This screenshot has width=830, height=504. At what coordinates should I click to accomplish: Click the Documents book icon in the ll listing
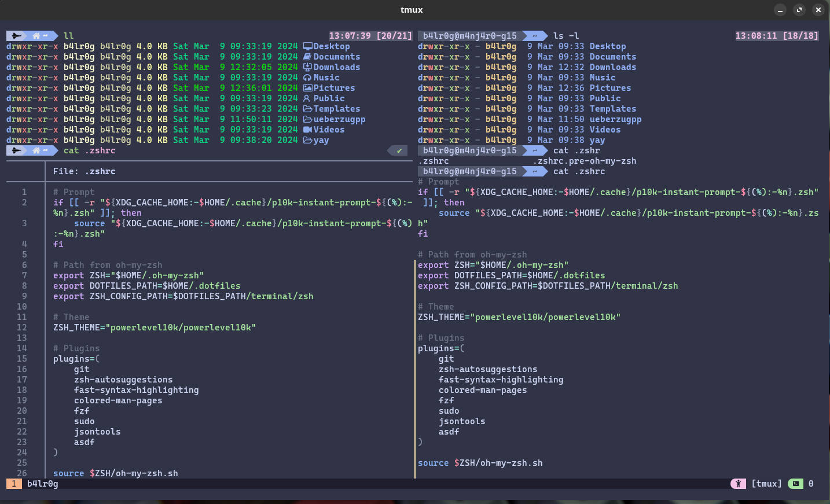coord(307,57)
